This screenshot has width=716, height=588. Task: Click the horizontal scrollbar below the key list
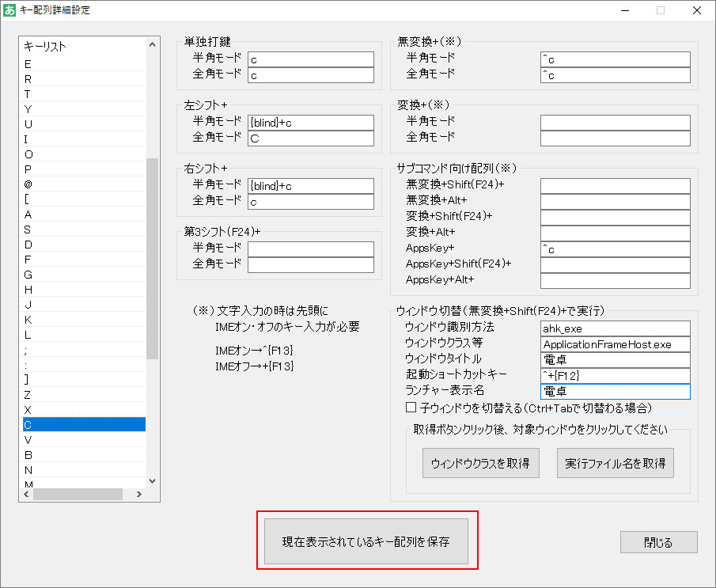[x=79, y=494]
